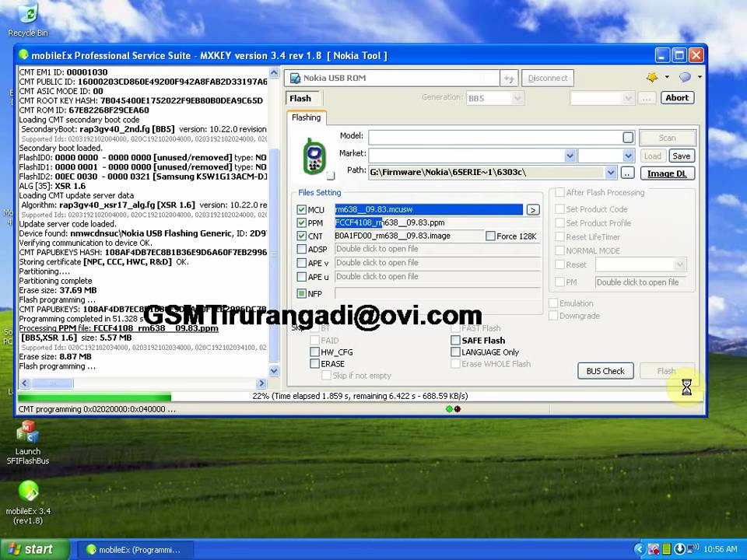Click the BUS Check button
The image size is (747, 560).
(605, 371)
